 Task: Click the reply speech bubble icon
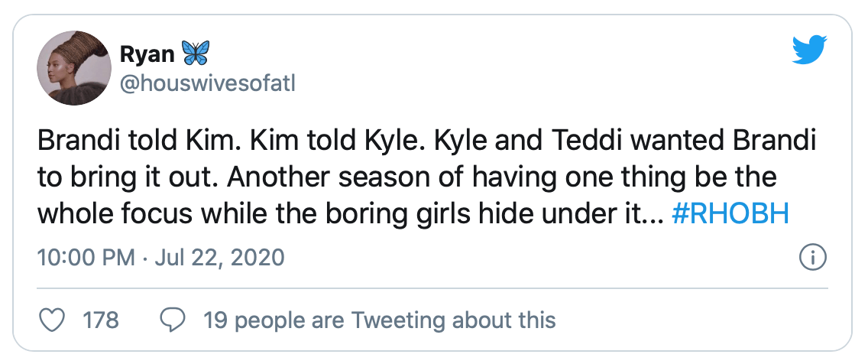172,320
